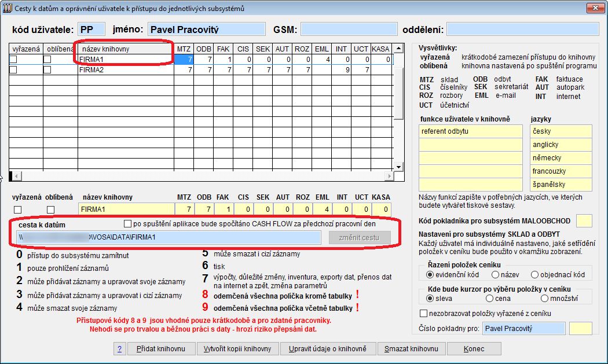Select the FIRMA2 library row name cell
The image size is (608, 364).
click(126, 69)
